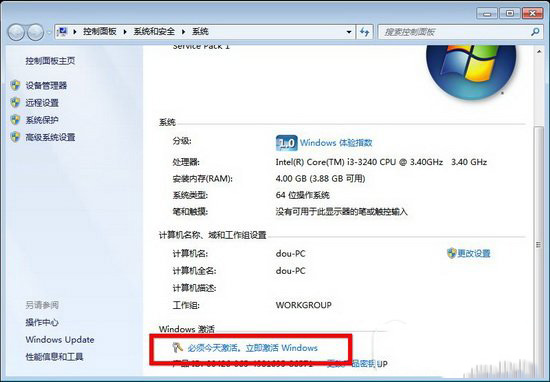Maximize the System window
This screenshot has height=382, width=550.
coord(510,13)
